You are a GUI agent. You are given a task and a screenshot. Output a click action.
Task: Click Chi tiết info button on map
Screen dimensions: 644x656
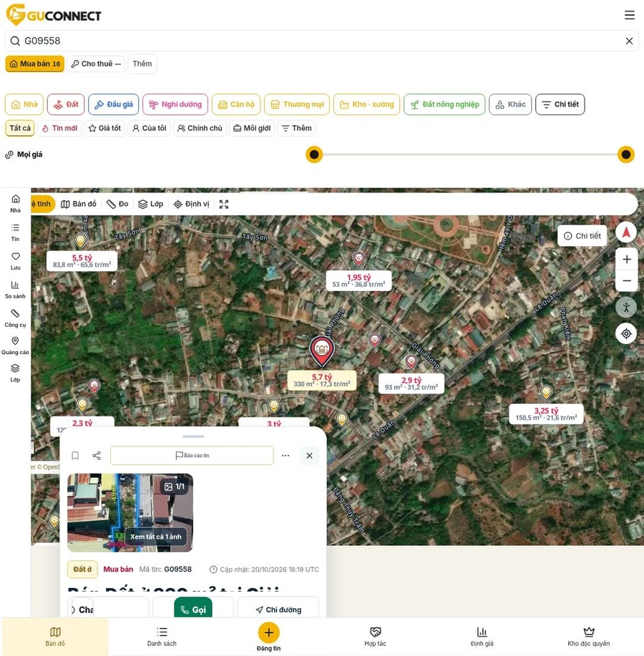(582, 236)
